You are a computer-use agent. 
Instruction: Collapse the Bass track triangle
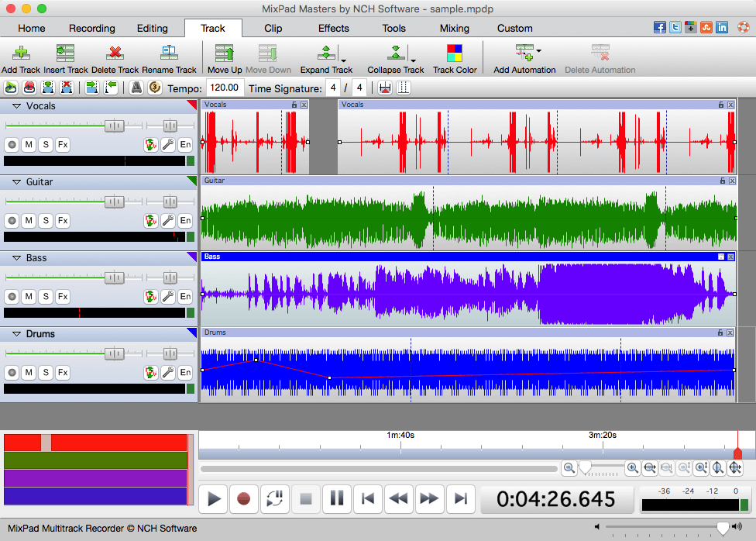pyautogui.click(x=16, y=257)
